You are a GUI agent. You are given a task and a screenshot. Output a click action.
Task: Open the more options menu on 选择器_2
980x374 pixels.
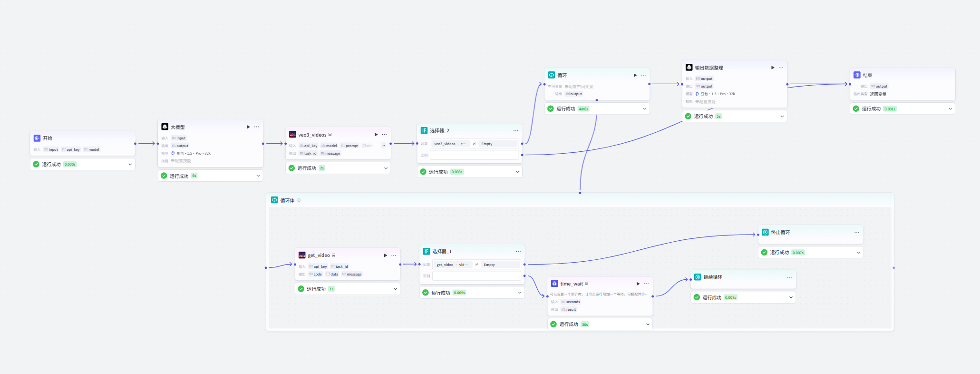(x=516, y=130)
